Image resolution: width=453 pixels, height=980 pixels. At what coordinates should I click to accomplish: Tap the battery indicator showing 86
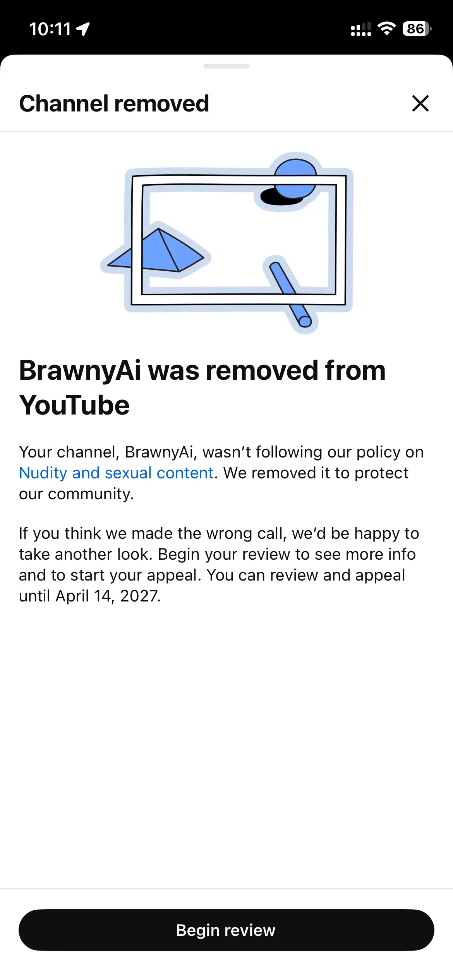point(417,29)
